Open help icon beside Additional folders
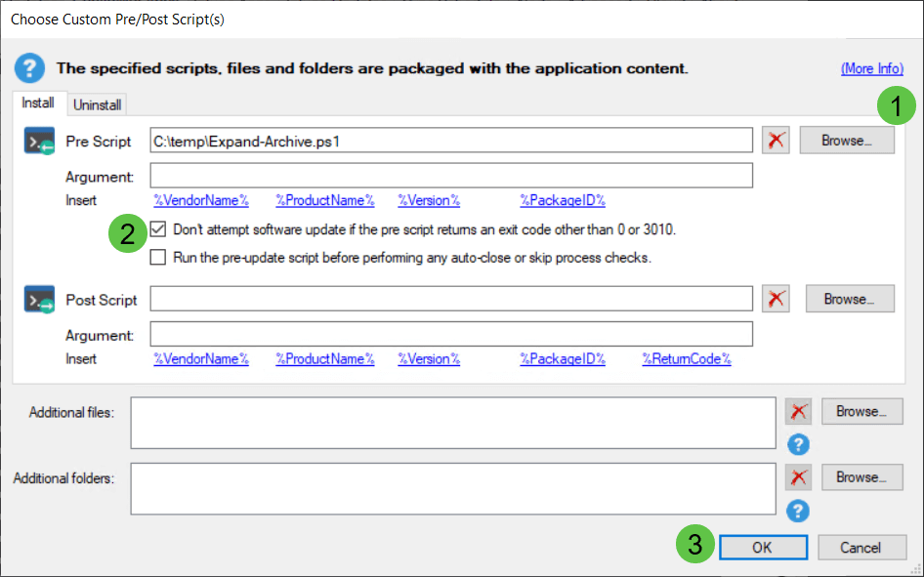924x577 pixels. tap(798, 511)
